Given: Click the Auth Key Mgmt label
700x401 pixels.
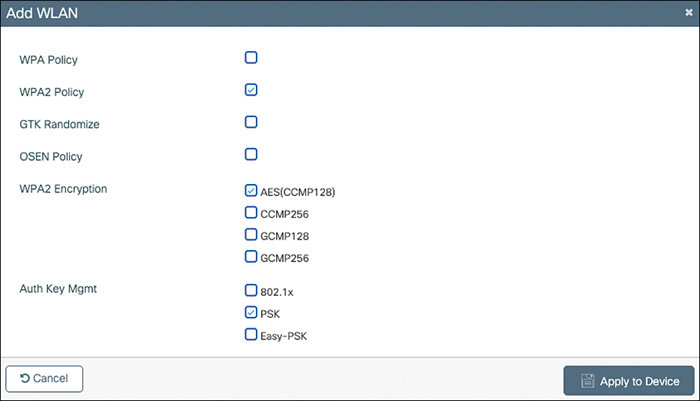Looking at the screenshot, I should click(56, 289).
